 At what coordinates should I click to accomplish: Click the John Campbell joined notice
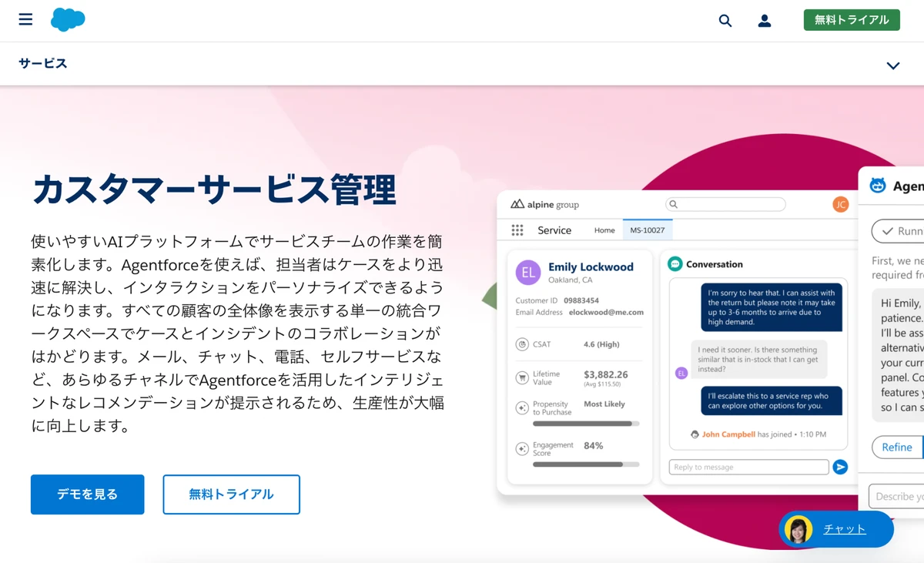coord(758,434)
